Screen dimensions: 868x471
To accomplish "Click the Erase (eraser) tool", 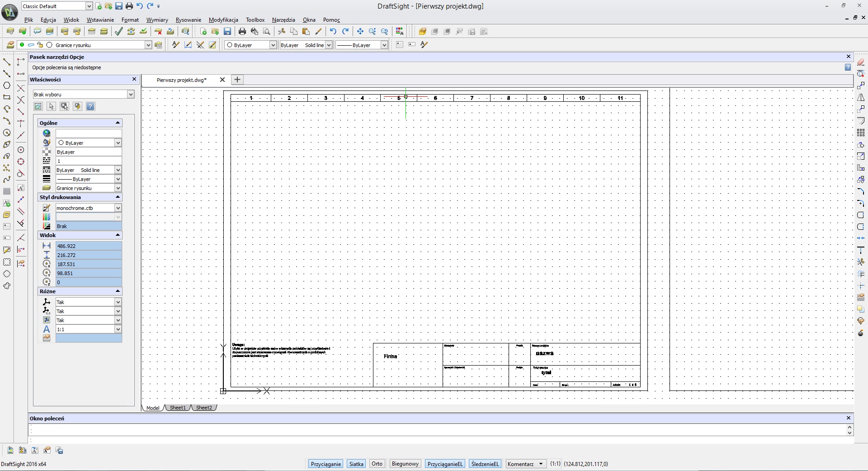I will pyautogui.click(x=861, y=62).
